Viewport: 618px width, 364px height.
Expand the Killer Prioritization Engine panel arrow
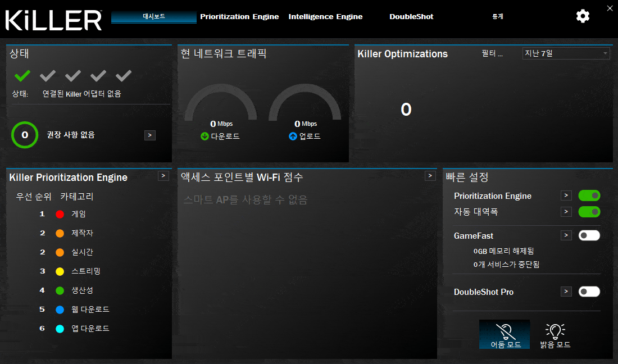(163, 176)
